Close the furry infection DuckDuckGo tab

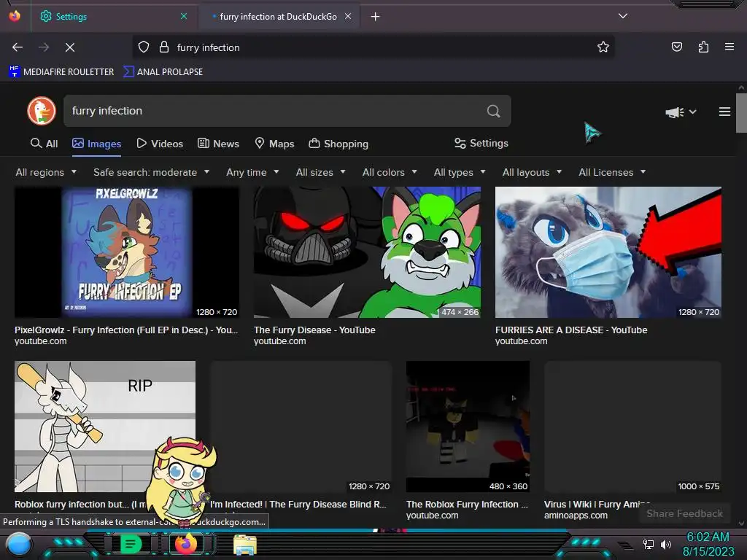pos(348,16)
